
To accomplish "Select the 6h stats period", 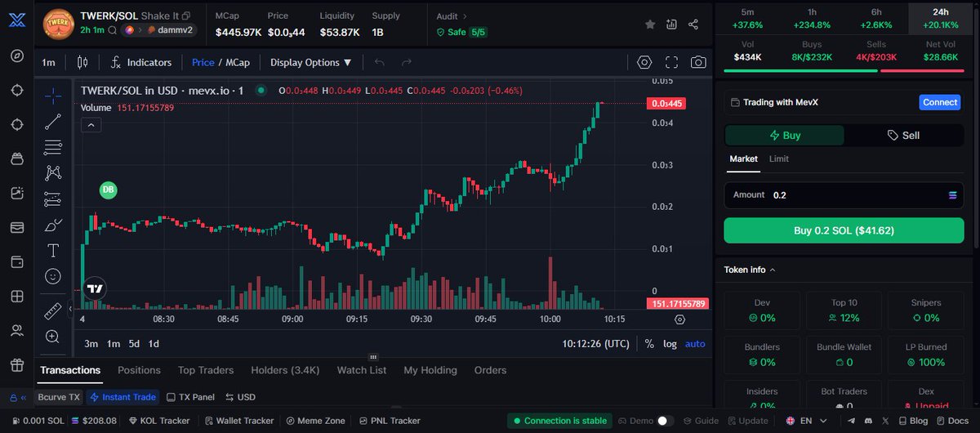I will 875,18.
